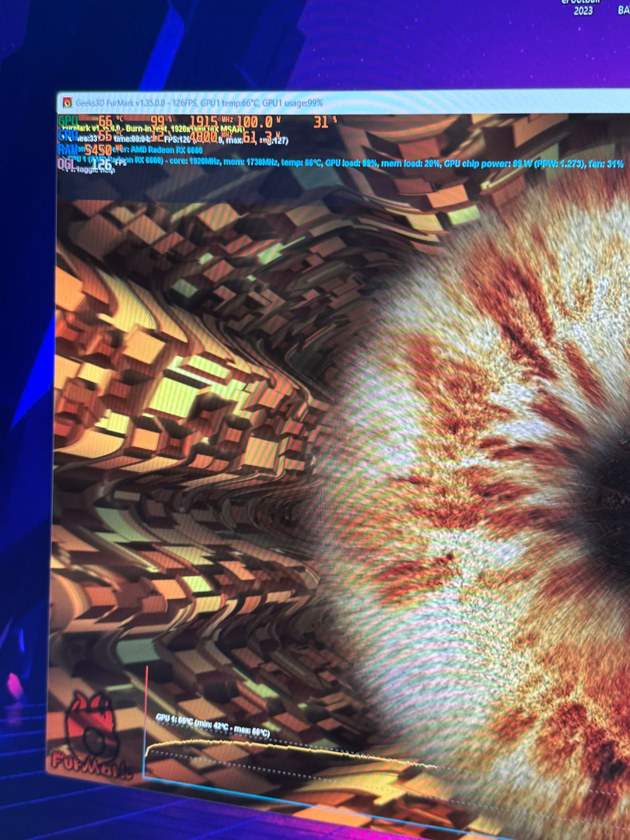This screenshot has width=630, height=840.
Task: Click the GPU temperature graph curve
Action: [289, 750]
